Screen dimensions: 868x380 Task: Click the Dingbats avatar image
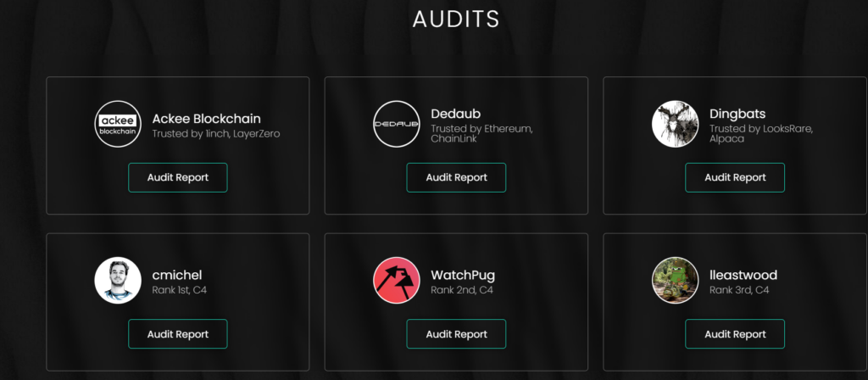click(x=675, y=124)
